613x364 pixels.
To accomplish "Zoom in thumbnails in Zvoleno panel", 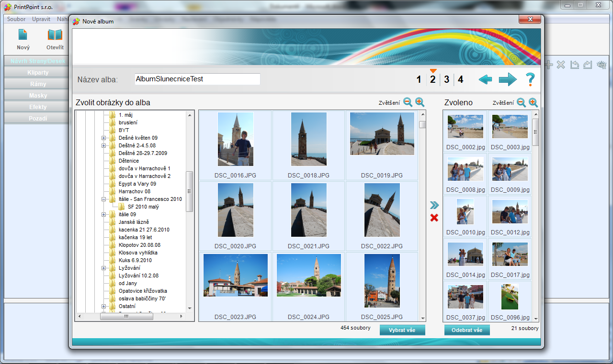I will (x=534, y=102).
